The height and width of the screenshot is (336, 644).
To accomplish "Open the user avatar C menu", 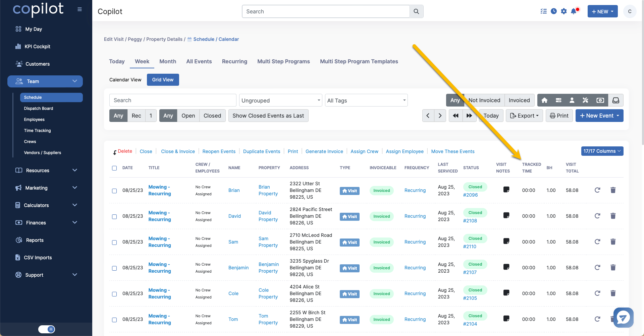I will point(630,11).
